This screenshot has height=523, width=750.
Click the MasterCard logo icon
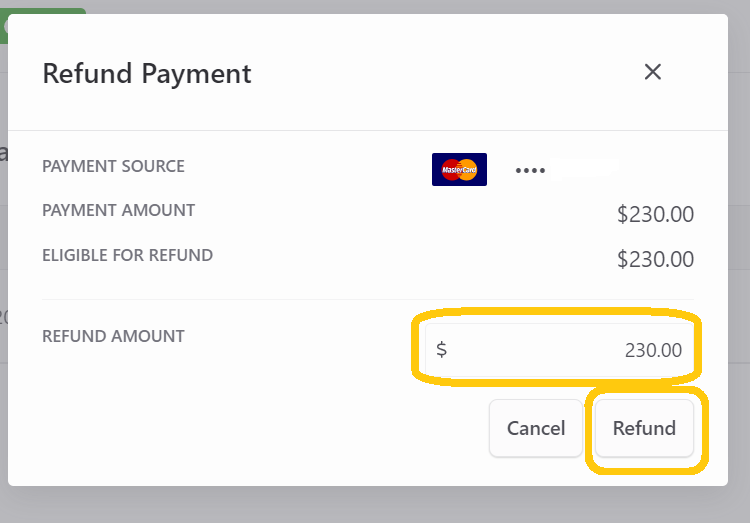click(x=459, y=169)
